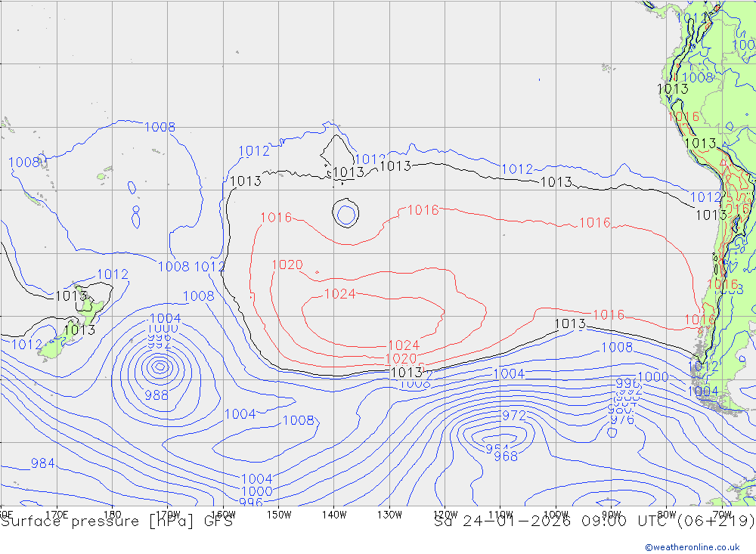Click the red 1024 label inside the high
The width and height of the screenshot is (756, 554).
click(339, 294)
